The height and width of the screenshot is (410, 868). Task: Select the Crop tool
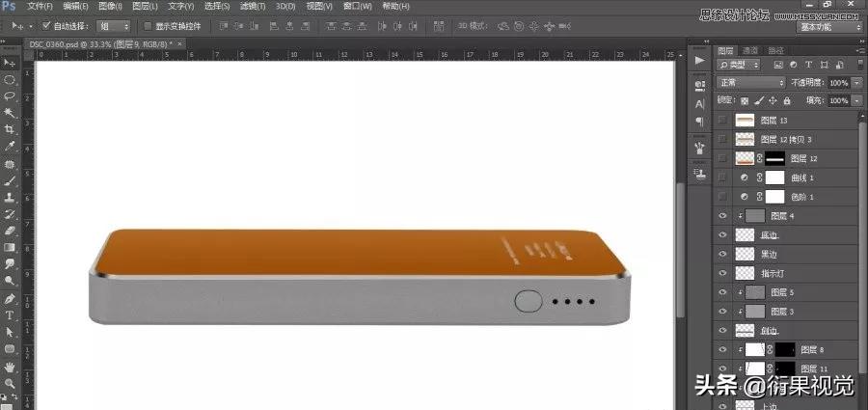[9, 128]
